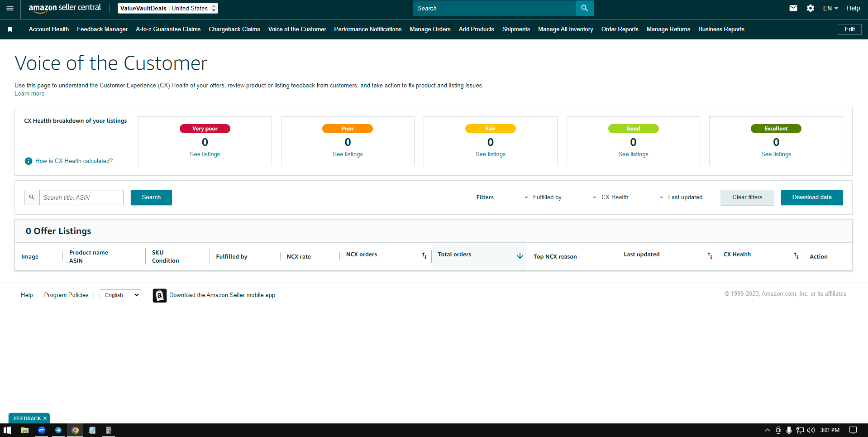
Task: Open Help in the top header
Action: coord(853,8)
